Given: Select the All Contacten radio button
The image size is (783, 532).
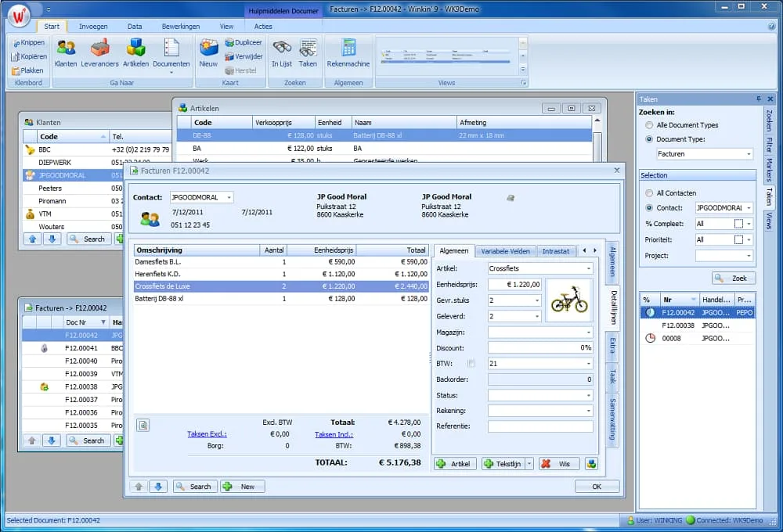Looking at the screenshot, I should [x=648, y=192].
